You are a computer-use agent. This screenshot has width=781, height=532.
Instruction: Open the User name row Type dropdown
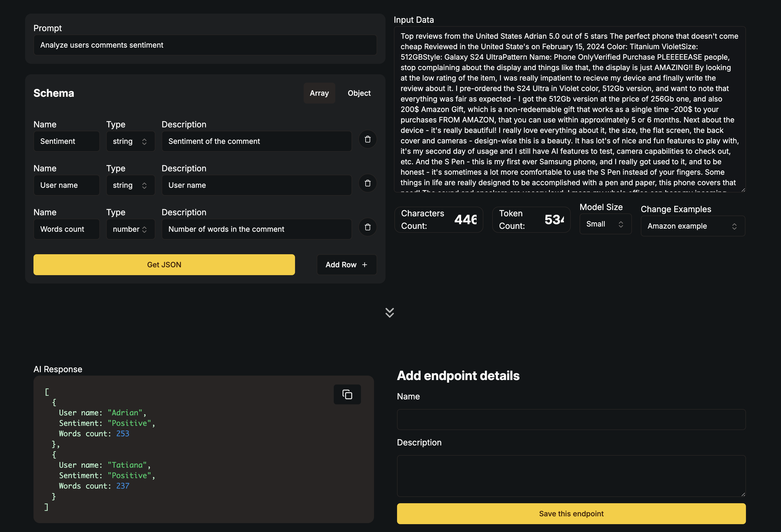[x=131, y=185]
